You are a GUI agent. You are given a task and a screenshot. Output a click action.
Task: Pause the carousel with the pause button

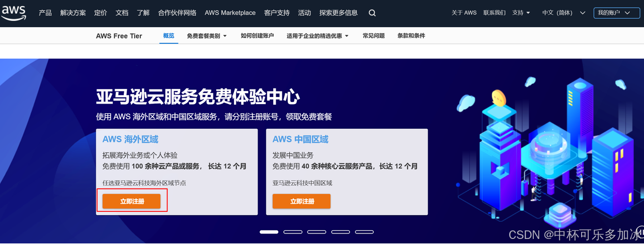tap(640, 232)
